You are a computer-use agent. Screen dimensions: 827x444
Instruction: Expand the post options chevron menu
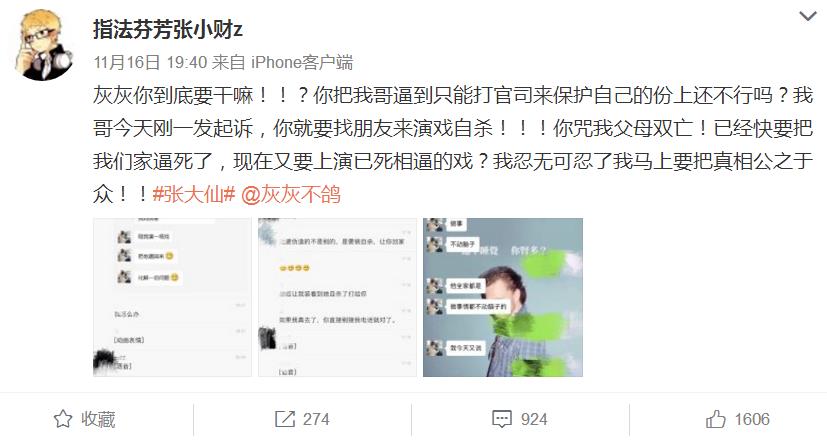click(807, 16)
